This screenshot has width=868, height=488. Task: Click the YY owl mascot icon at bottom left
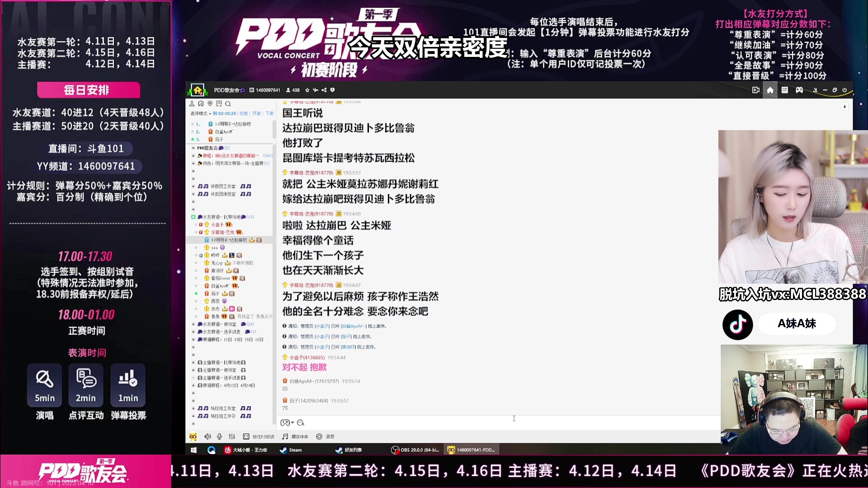[x=193, y=436]
